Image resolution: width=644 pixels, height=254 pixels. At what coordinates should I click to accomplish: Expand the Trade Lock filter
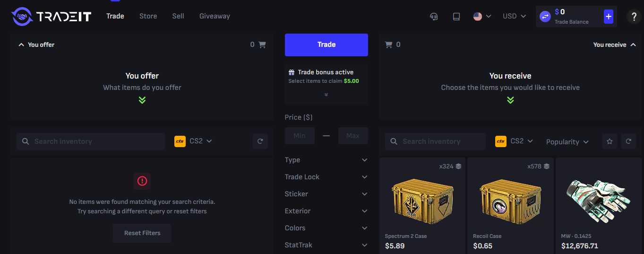click(x=326, y=177)
